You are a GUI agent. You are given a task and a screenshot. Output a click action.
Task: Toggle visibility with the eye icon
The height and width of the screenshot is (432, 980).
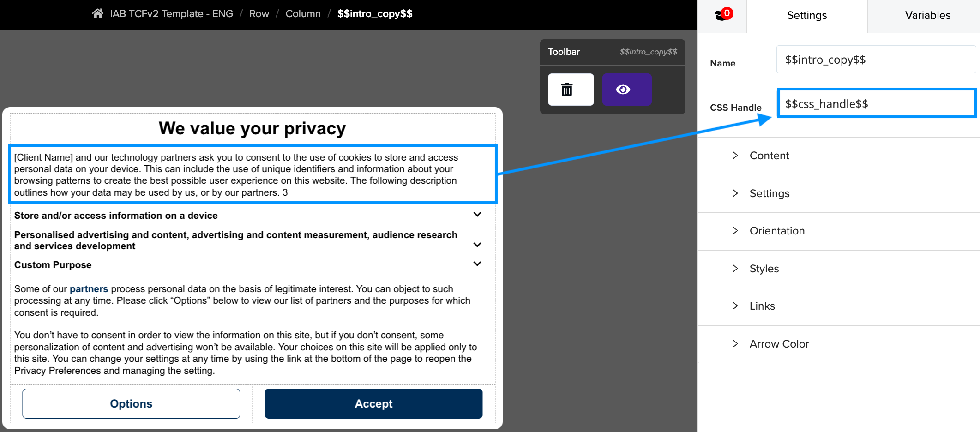point(626,90)
